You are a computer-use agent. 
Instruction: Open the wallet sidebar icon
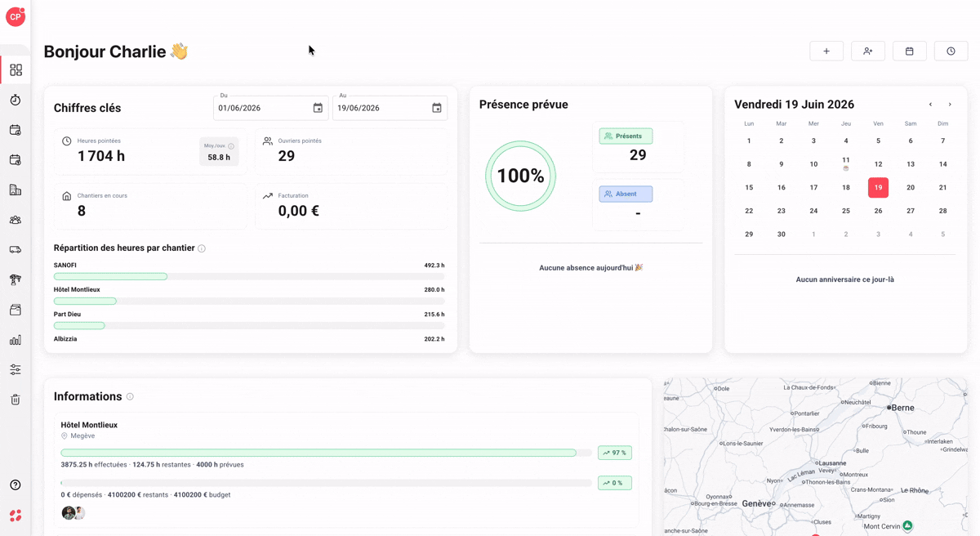click(16, 310)
